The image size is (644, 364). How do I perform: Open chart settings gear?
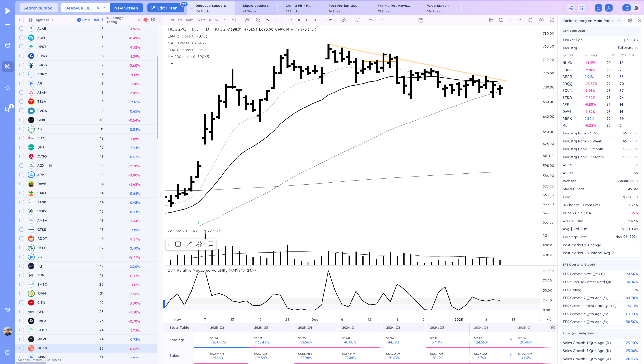[541, 20]
